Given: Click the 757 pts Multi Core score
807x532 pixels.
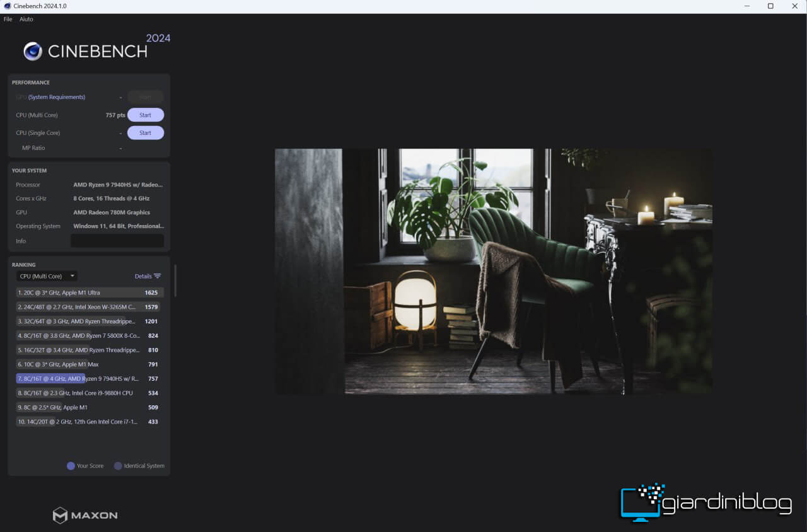Looking at the screenshot, I should click(115, 115).
